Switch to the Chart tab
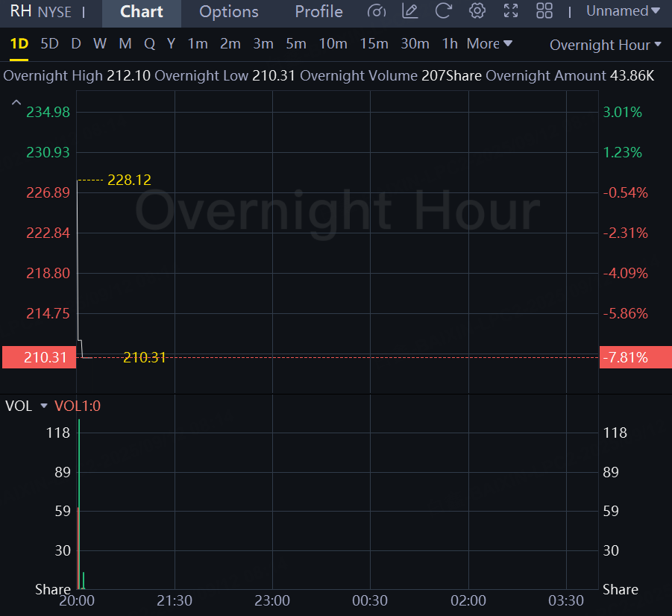Screen dimensions: 672x616 tap(142, 12)
